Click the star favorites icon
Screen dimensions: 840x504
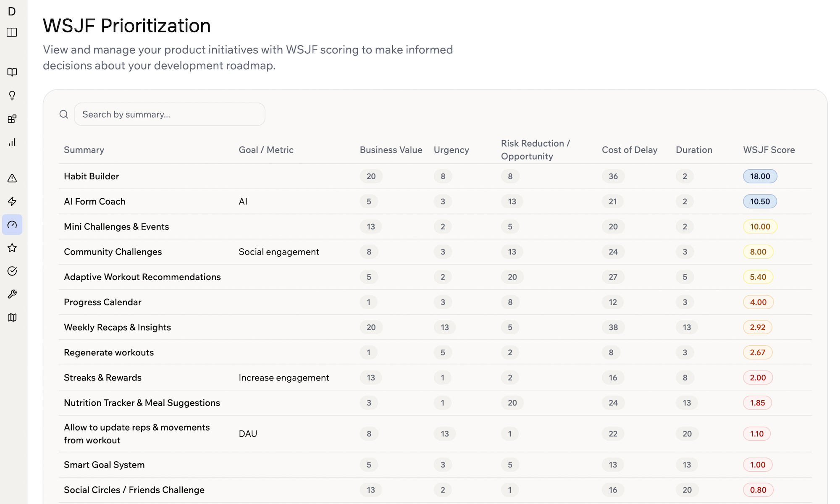[12, 248]
